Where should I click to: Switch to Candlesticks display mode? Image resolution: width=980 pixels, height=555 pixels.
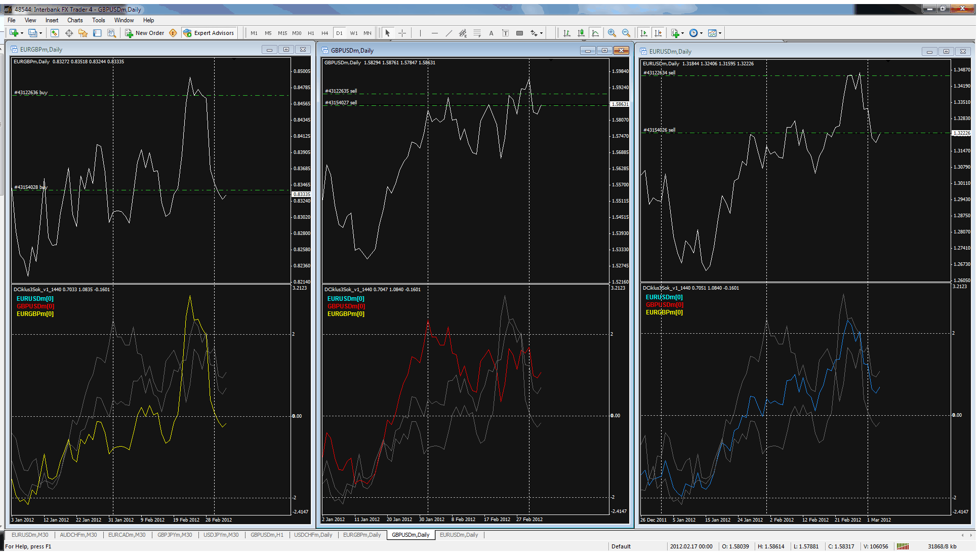tap(581, 33)
